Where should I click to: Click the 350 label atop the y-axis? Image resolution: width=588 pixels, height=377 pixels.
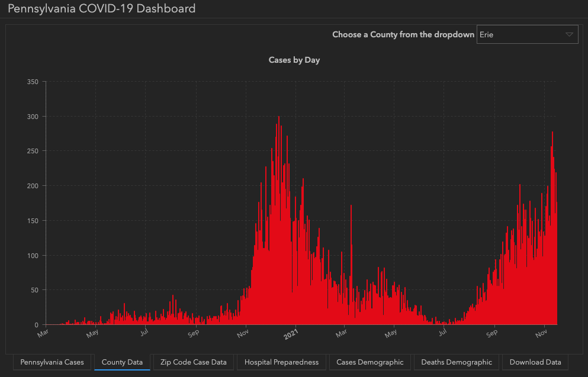coord(33,82)
